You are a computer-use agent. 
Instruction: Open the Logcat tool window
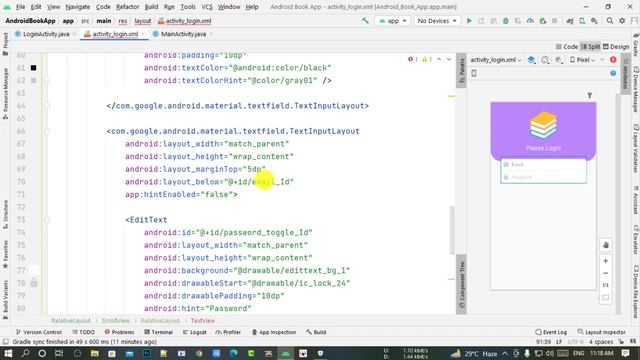(x=194, y=332)
